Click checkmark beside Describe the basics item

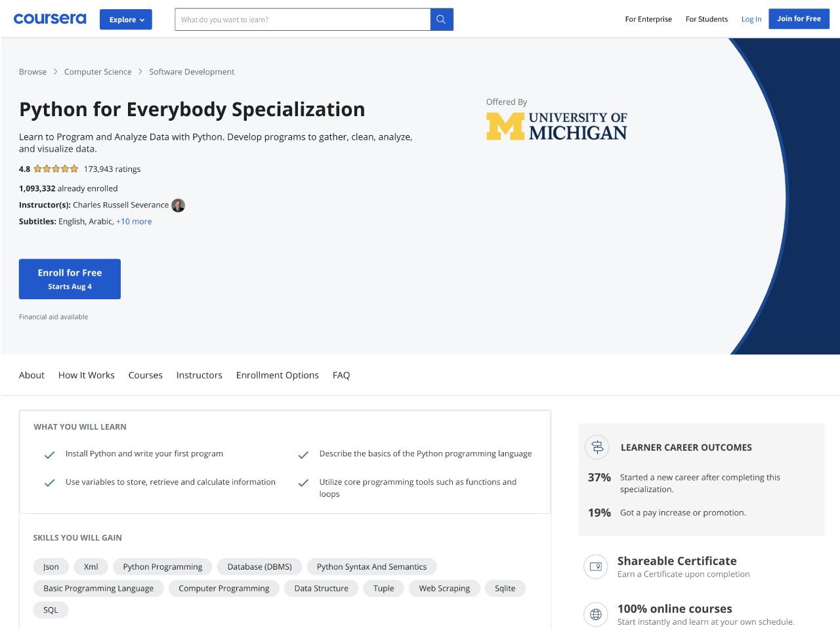(303, 455)
